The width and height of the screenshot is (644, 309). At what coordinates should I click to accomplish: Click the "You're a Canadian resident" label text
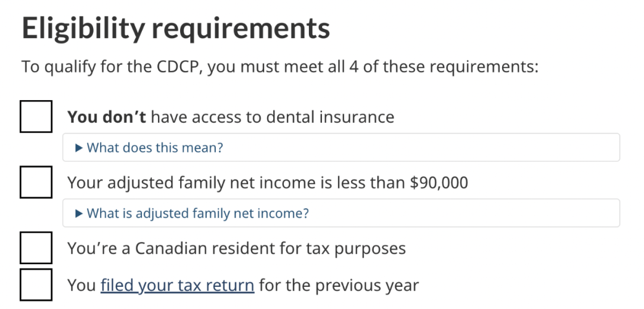[237, 249]
